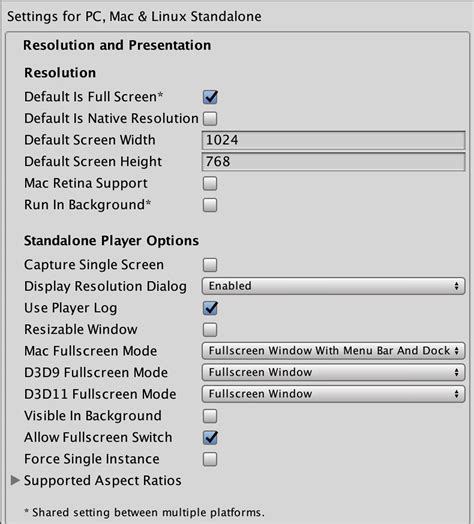Open D3D9 Fullscreen Mode dropdown
The height and width of the screenshot is (524, 474).
(x=333, y=372)
